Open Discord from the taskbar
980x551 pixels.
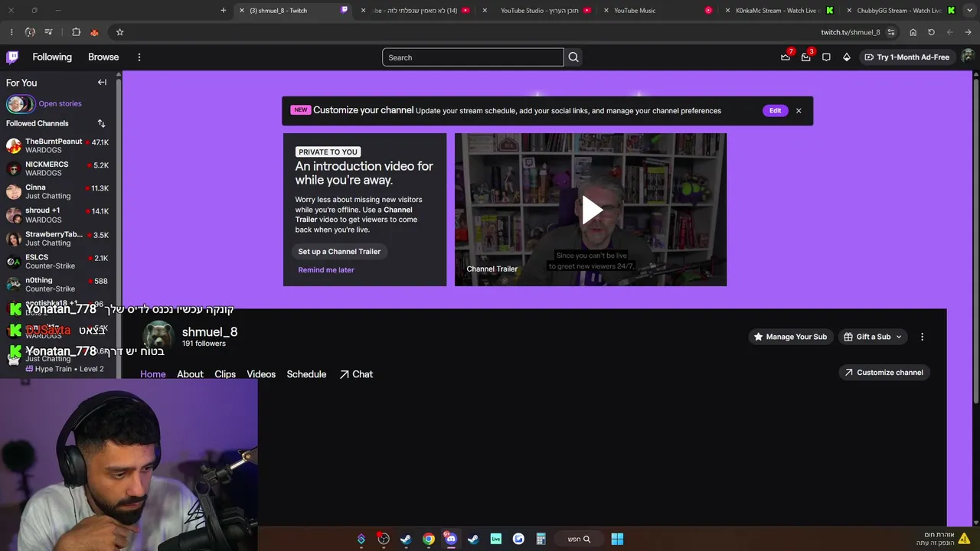click(450, 539)
